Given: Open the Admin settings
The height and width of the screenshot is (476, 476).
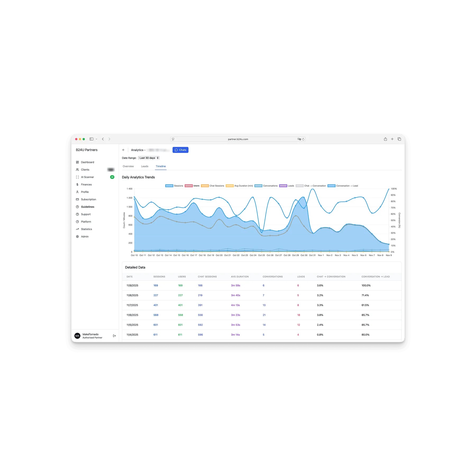Looking at the screenshot, I should pyautogui.click(x=84, y=236).
